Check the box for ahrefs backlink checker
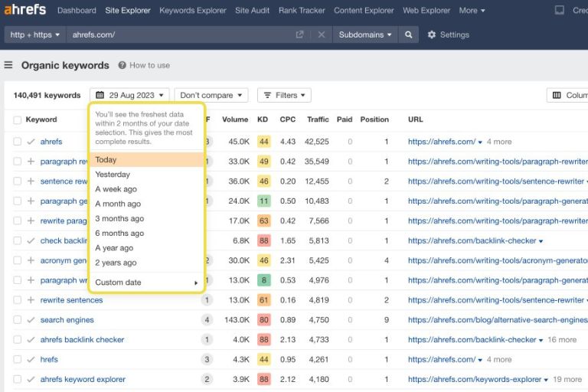588x392 pixels. click(18, 340)
